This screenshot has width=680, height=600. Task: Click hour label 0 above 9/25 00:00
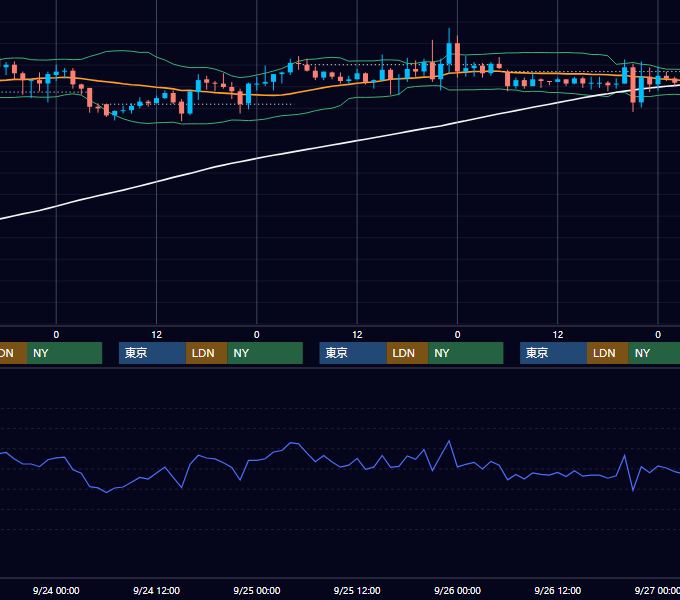(257, 335)
